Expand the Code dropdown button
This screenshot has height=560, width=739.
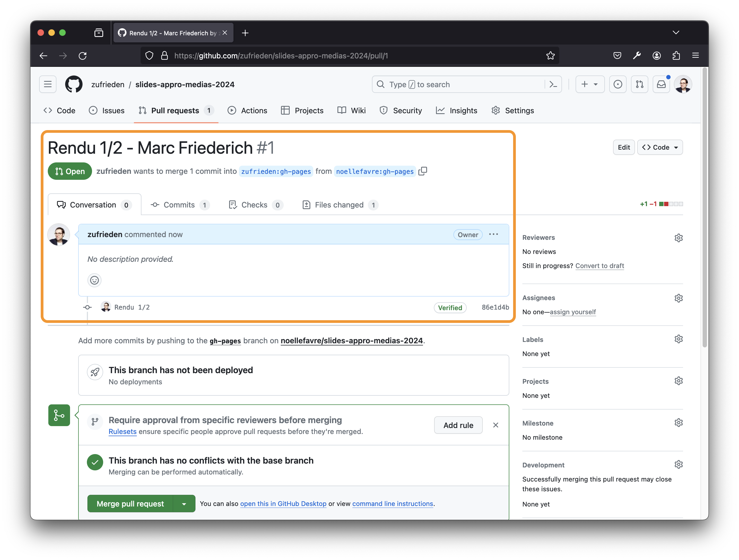[660, 147]
